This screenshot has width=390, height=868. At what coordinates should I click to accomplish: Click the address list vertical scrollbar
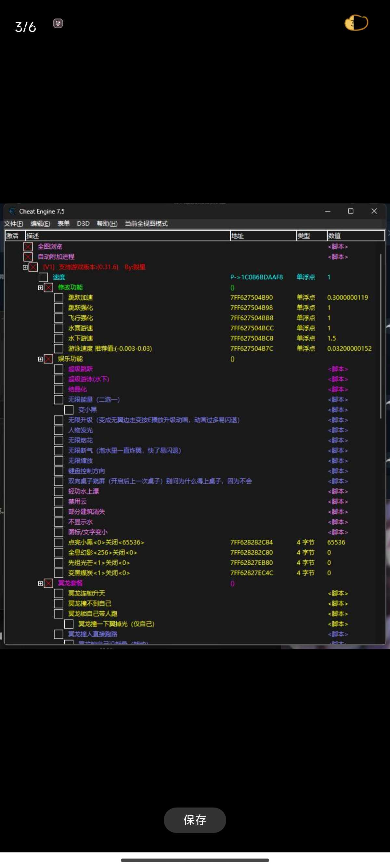point(381,336)
